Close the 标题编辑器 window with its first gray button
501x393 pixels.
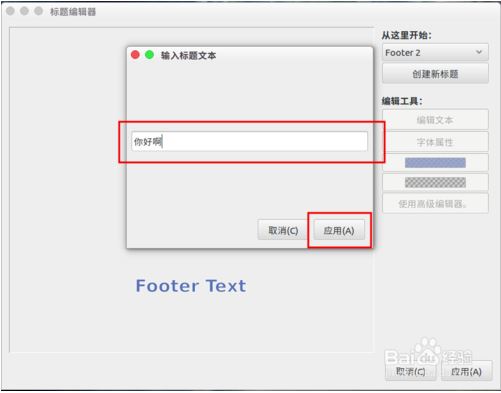[x=10, y=11]
